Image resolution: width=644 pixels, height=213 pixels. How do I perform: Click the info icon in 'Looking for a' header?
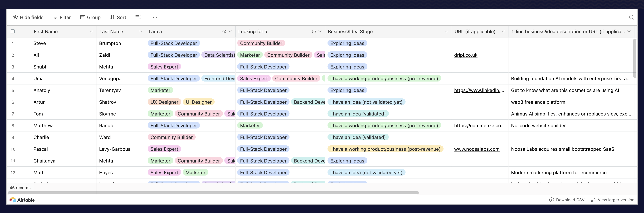pyautogui.click(x=314, y=32)
